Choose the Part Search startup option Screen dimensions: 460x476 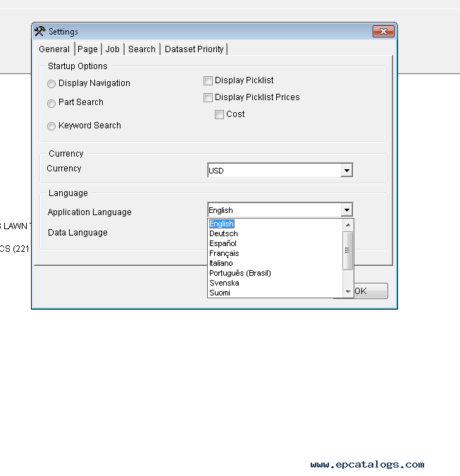click(x=51, y=104)
